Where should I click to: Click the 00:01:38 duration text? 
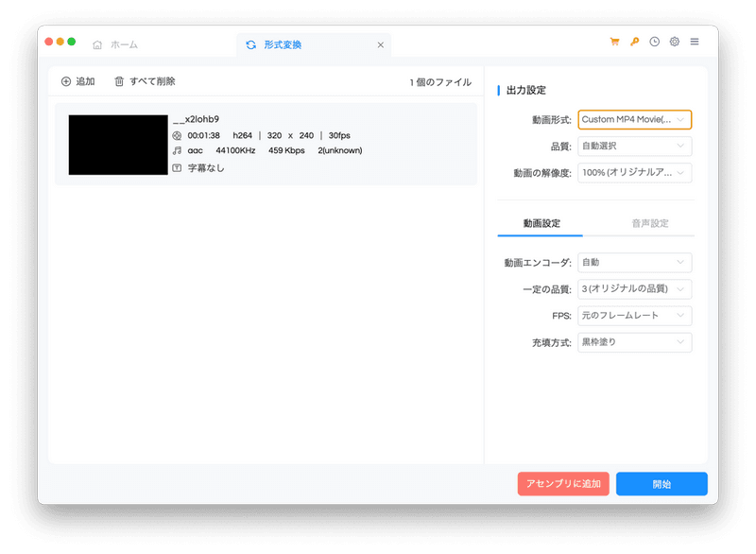point(203,135)
